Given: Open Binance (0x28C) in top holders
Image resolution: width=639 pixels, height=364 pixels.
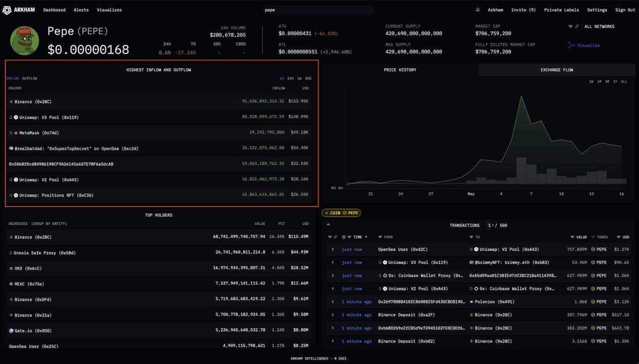Looking at the screenshot, I should click(x=33, y=237).
